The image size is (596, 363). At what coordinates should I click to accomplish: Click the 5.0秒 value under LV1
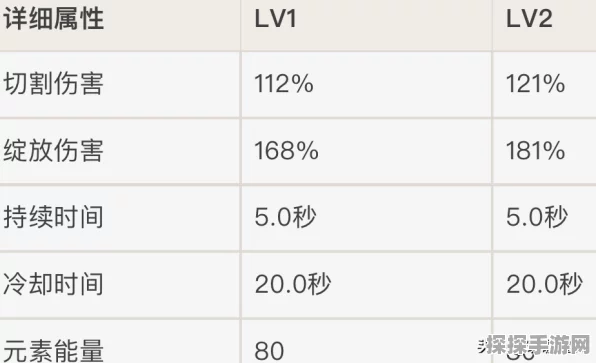285,217
